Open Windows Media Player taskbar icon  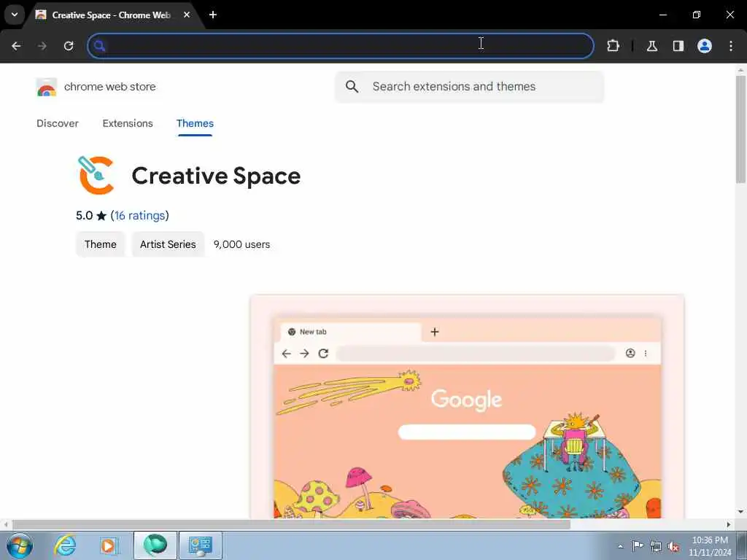pos(109,545)
